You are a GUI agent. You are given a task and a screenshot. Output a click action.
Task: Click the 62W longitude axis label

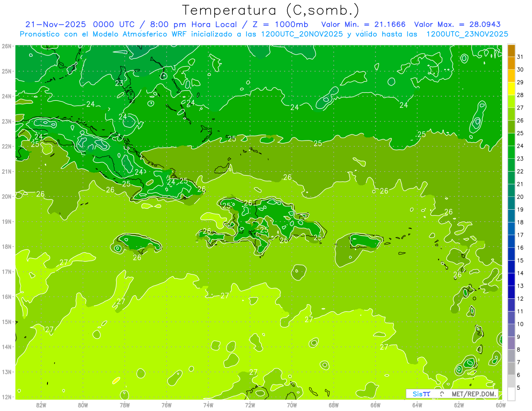tap(459, 405)
